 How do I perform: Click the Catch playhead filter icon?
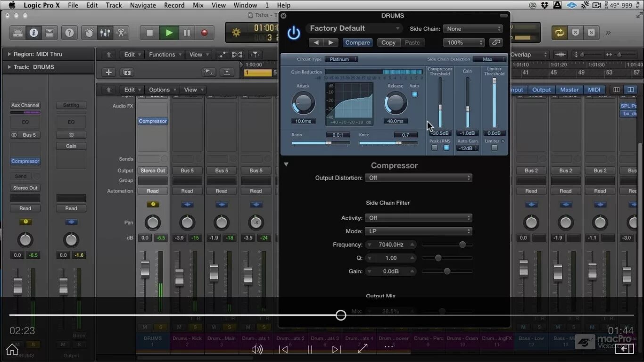click(x=255, y=55)
